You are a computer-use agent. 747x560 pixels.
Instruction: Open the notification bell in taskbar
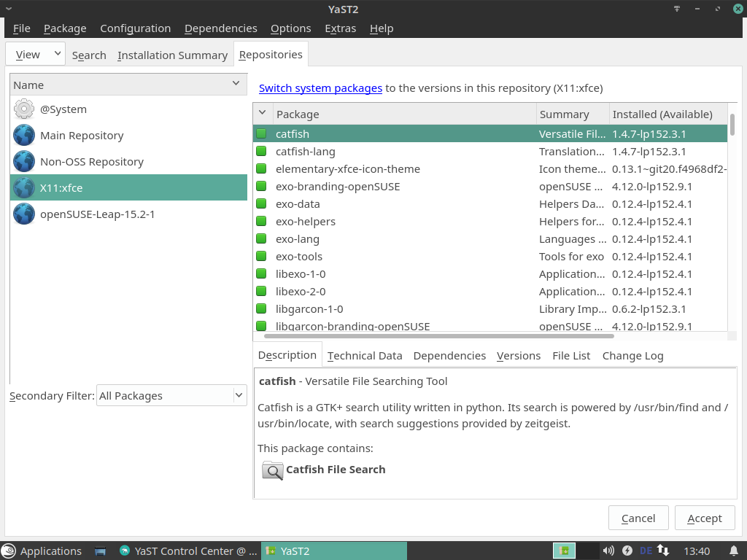(734, 551)
